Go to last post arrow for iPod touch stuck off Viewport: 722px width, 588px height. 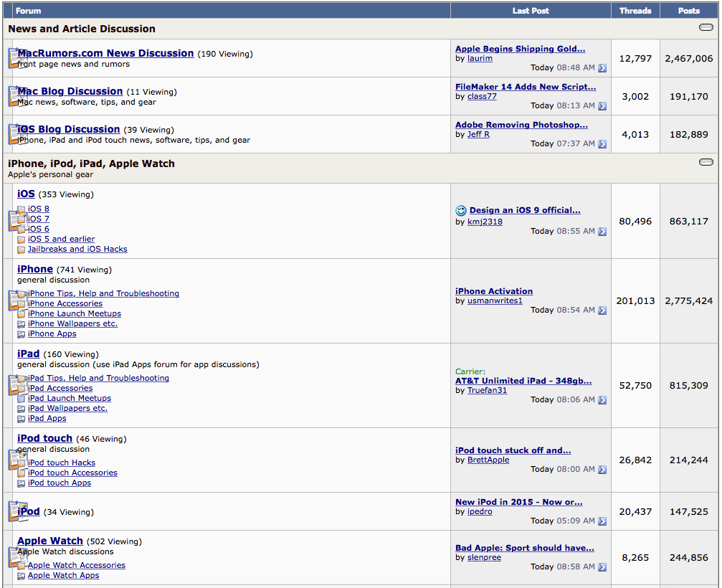[602, 470]
